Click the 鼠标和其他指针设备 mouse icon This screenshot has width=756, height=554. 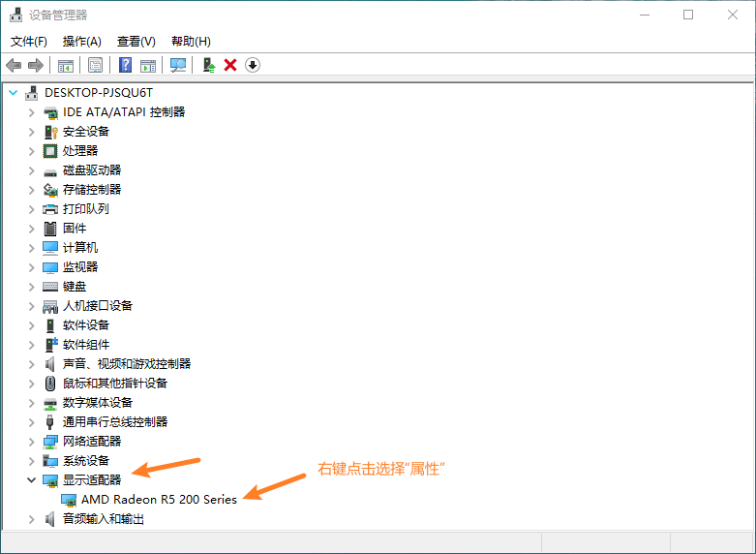click(x=50, y=384)
